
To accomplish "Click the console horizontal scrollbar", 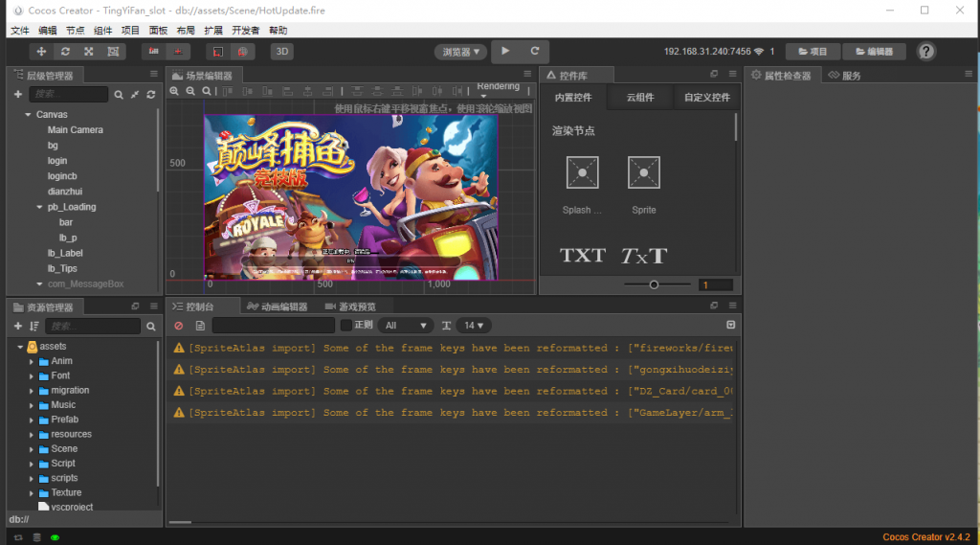I will tap(181, 522).
